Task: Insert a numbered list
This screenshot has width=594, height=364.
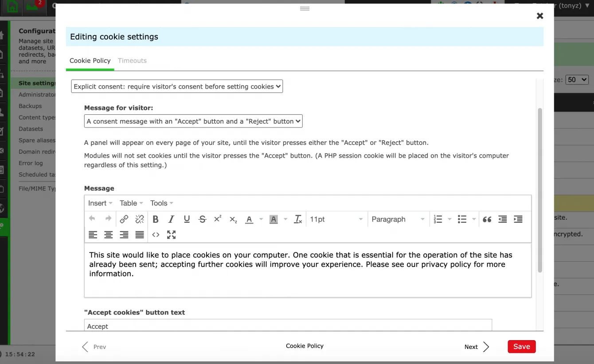Action: tap(438, 219)
